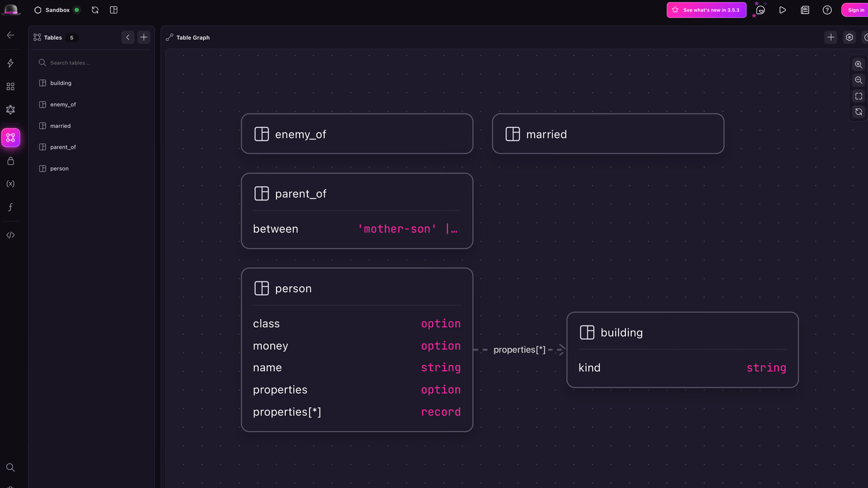
Task: Click See what's new in 3.5.3
Action: pyautogui.click(x=706, y=10)
